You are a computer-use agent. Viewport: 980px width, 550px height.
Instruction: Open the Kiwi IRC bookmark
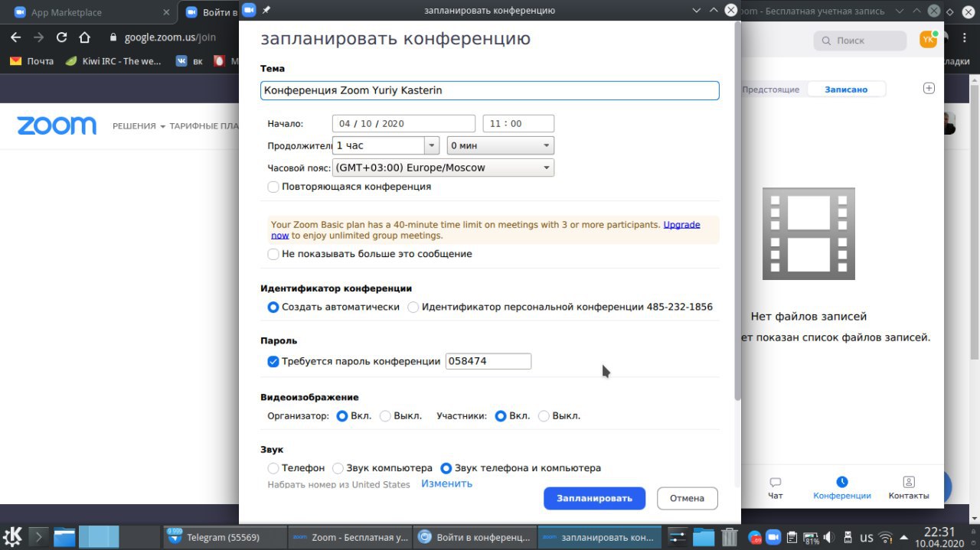[x=113, y=61]
